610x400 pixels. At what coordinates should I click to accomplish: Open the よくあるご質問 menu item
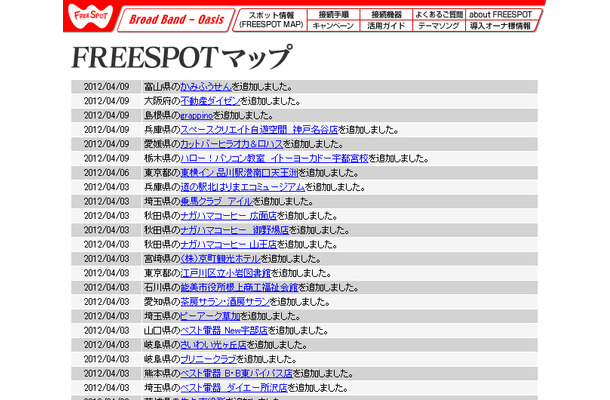click(439, 14)
